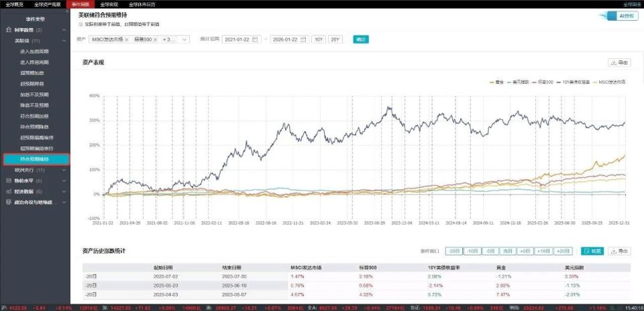
Task: Select 进入加息周期 in the sidebar
Action: point(34,52)
